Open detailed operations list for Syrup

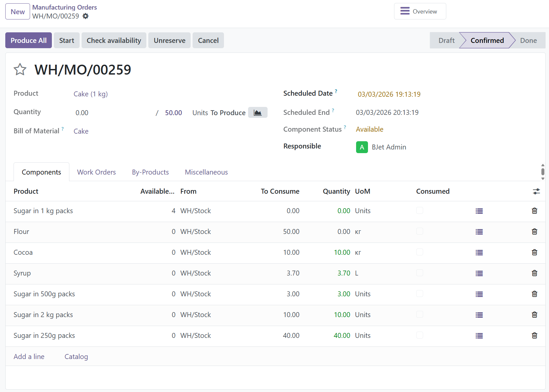[x=479, y=274]
